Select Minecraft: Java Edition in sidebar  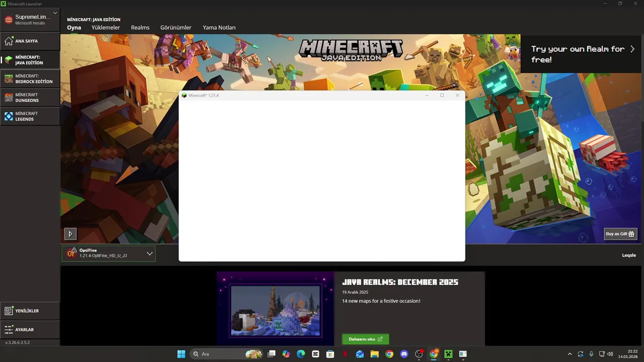(x=30, y=60)
